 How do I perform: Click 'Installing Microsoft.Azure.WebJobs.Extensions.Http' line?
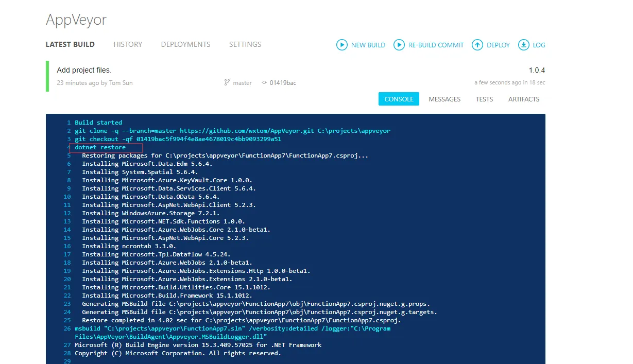tap(196, 271)
